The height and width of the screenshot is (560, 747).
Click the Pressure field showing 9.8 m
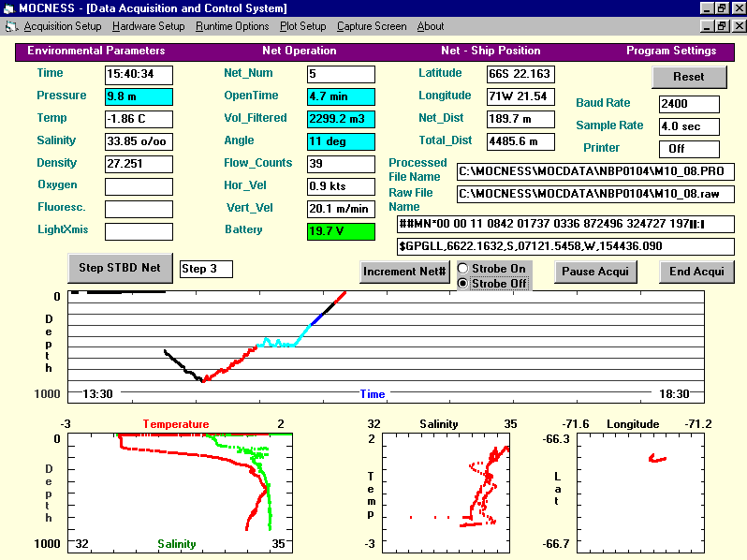click(x=139, y=96)
